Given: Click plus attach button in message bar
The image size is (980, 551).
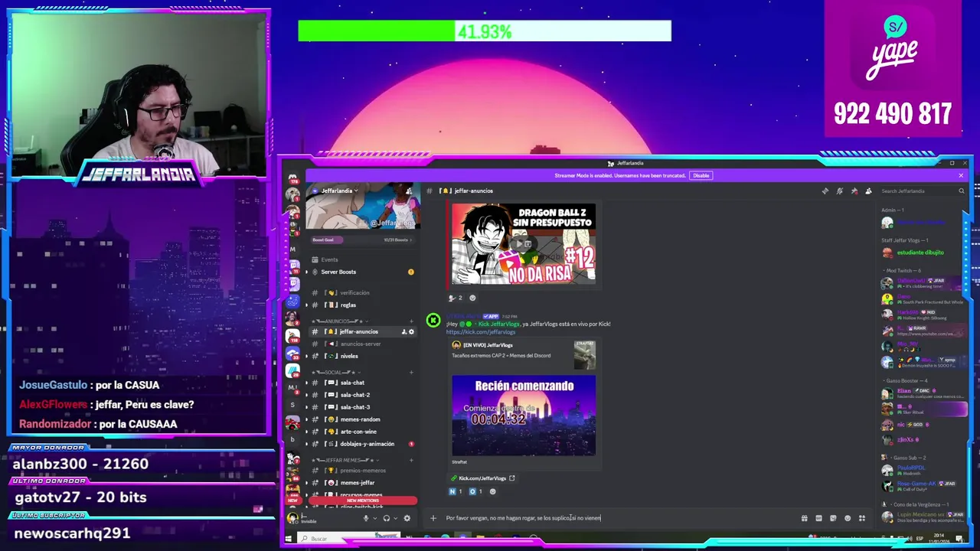Looking at the screenshot, I should click(x=433, y=518).
